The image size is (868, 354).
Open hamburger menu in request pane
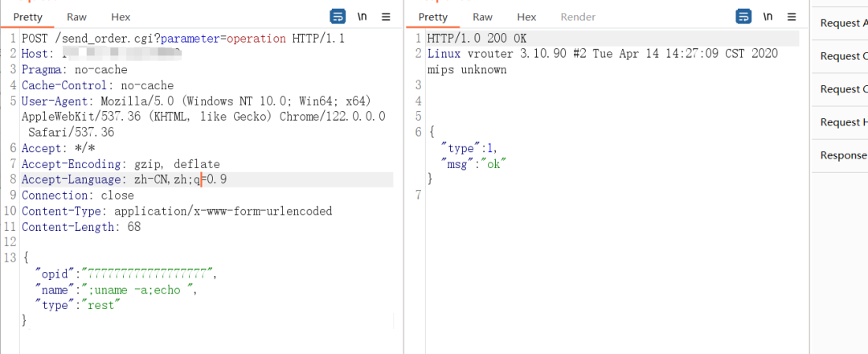point(386,17)
